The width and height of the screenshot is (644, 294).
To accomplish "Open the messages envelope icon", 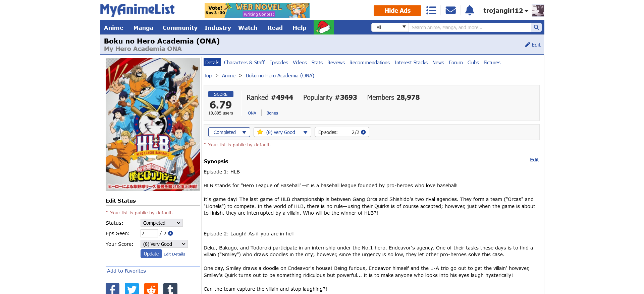I will [x=450, y=10].
